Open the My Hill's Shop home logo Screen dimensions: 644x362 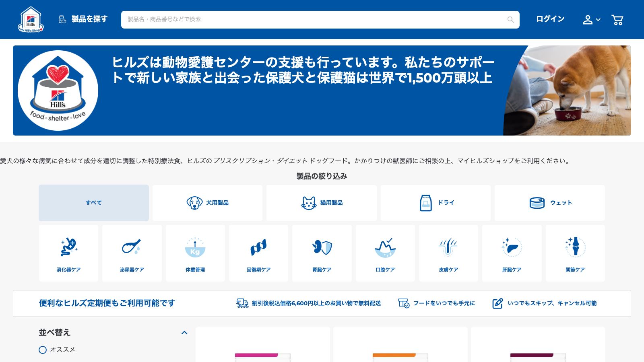point(31,19)
